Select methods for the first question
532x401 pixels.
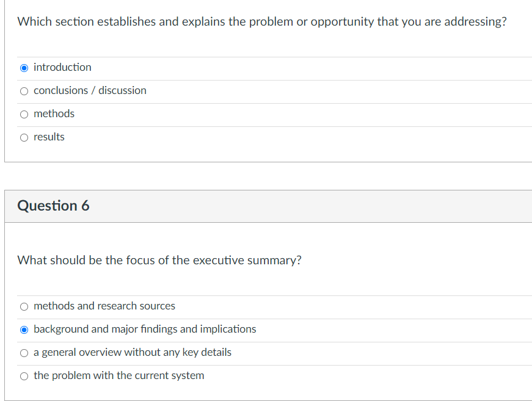(24, 114)
